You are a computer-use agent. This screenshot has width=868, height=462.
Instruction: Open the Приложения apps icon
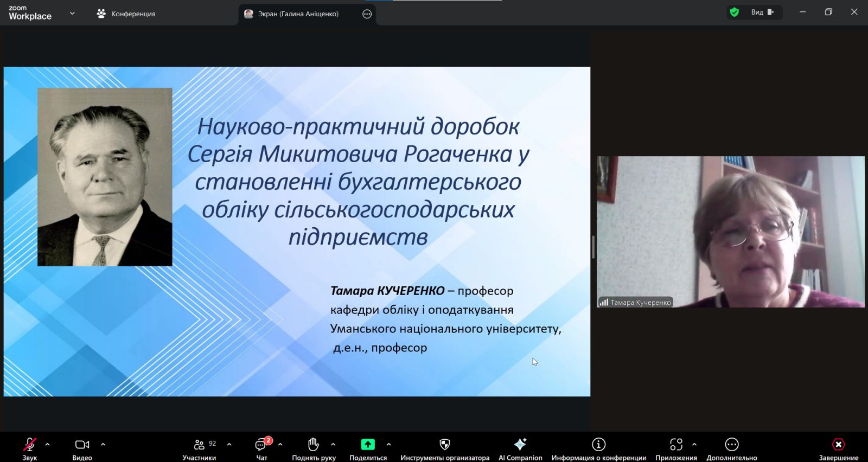tap(676, 445)
